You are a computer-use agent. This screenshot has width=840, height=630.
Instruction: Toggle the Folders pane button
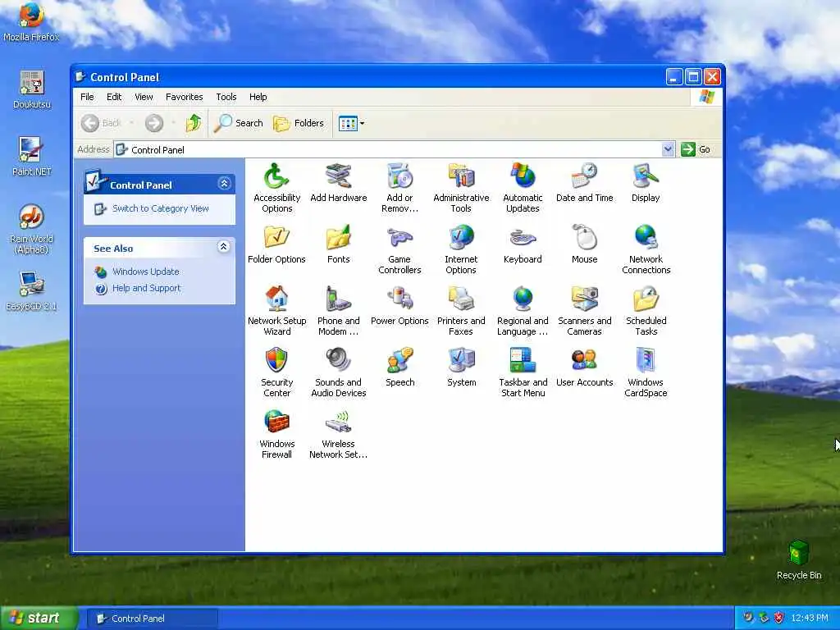[x=299, y=123]
